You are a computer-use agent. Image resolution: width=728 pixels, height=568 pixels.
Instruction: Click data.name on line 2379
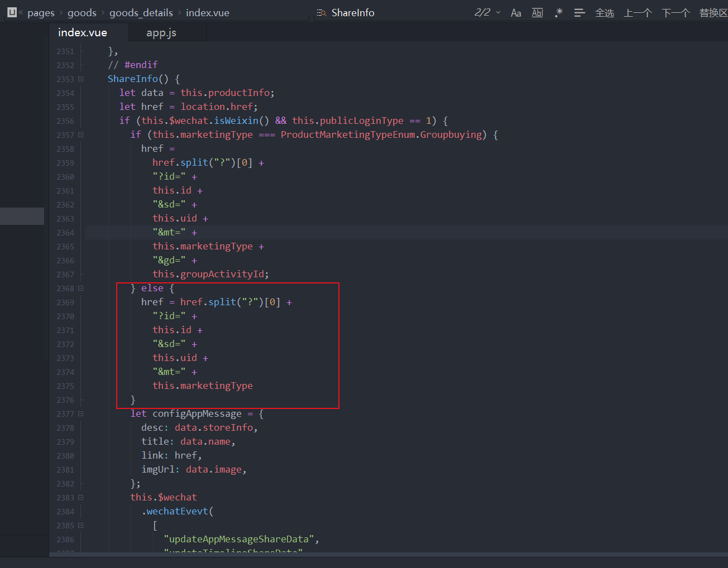205,441
